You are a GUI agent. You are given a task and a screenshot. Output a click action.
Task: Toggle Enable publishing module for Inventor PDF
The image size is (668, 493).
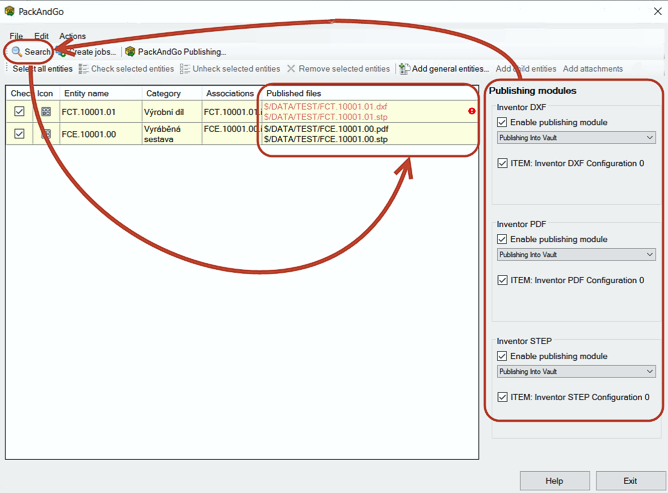502,239
